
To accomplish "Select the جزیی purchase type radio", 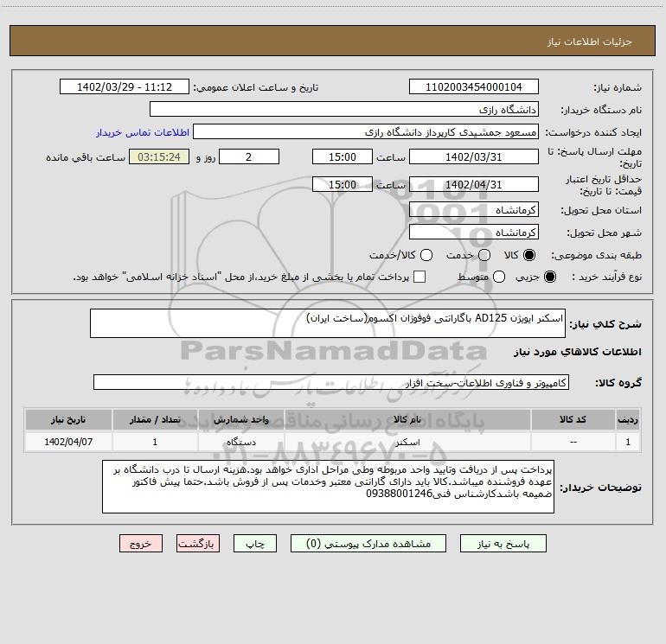I will [x=550, y=277].
